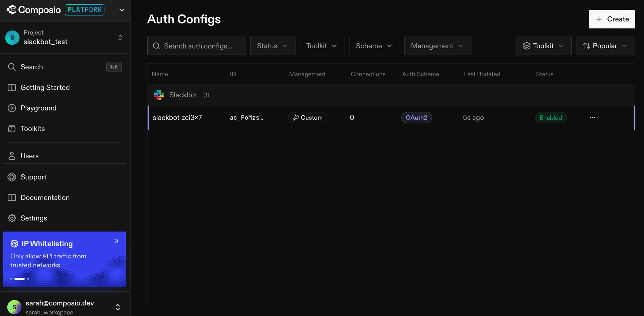This screenshot has height=316, width=644.
Task: Open the Toolkit filter dropdown
Action: tap(322, 46)
